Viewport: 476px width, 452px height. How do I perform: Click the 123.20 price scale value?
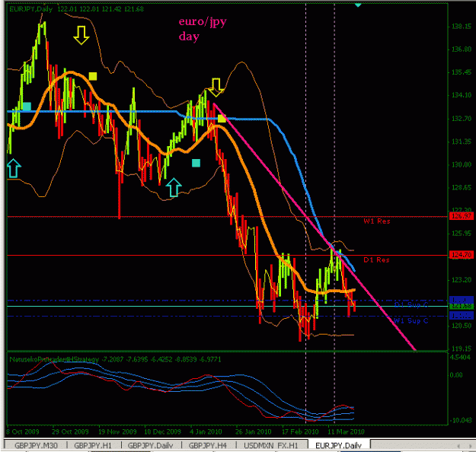pos(462,280)
